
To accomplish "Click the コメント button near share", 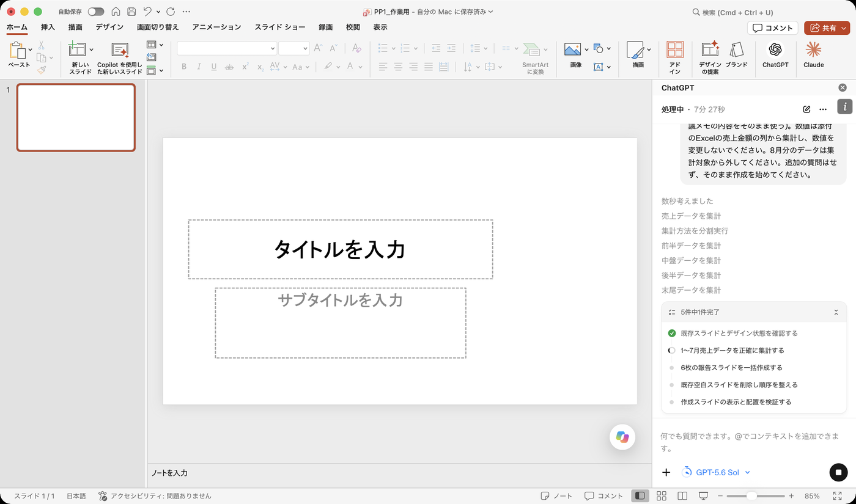I will click(x=773, y=28).
